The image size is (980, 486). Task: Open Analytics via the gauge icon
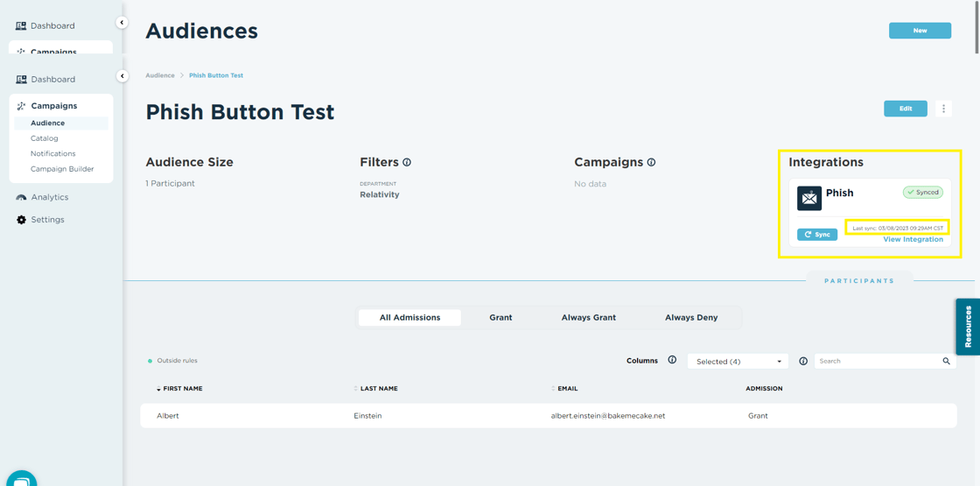[22, 198]
